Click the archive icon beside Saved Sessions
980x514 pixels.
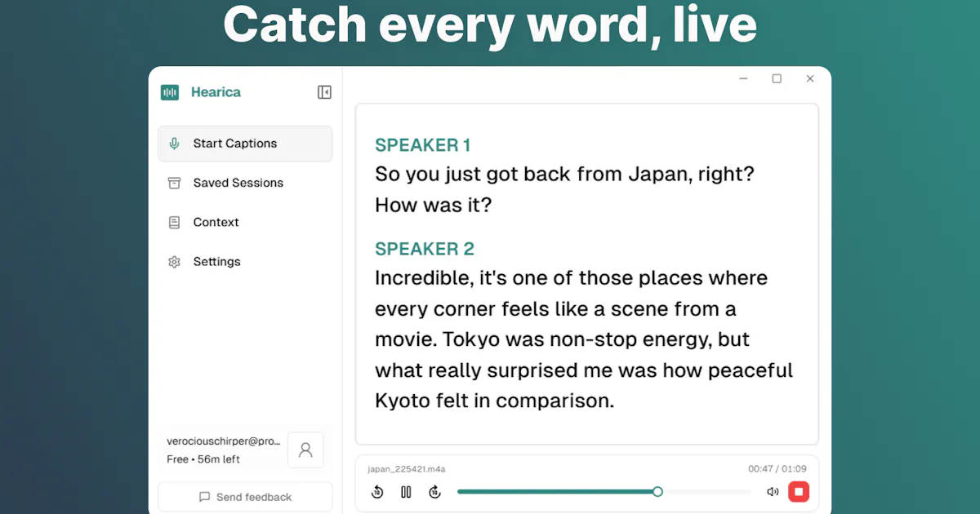(x=174, y=183)
